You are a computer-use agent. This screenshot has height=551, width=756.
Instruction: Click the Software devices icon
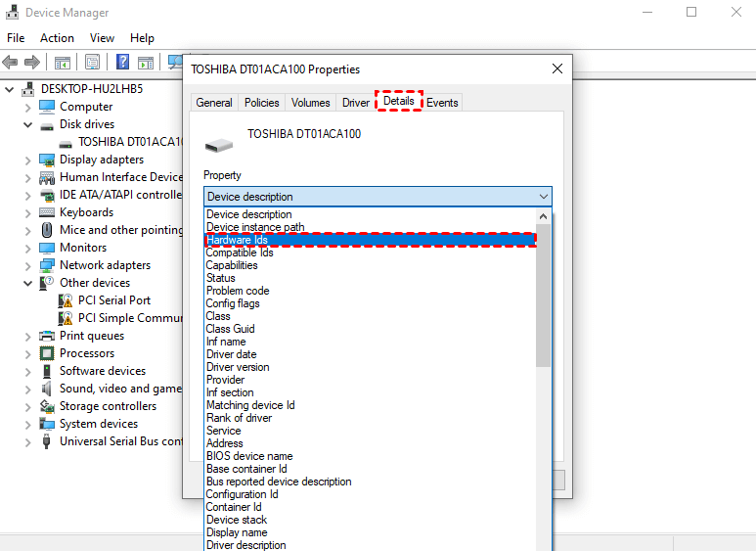47,371
